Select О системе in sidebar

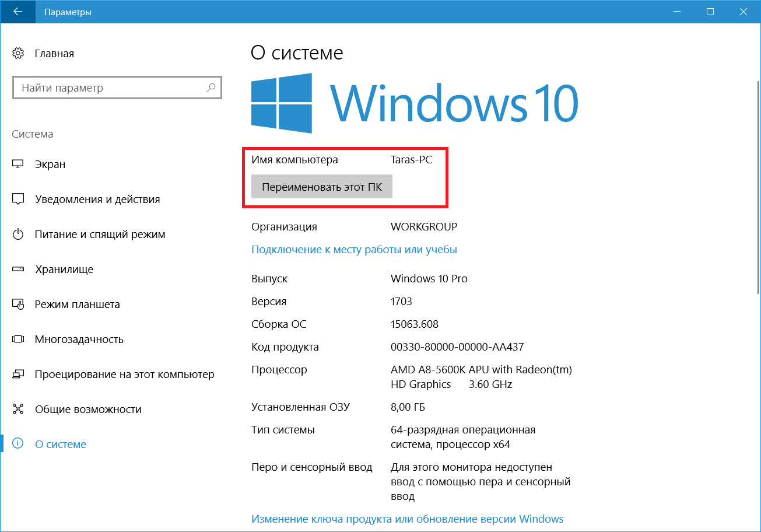click(x=61, y=444)
